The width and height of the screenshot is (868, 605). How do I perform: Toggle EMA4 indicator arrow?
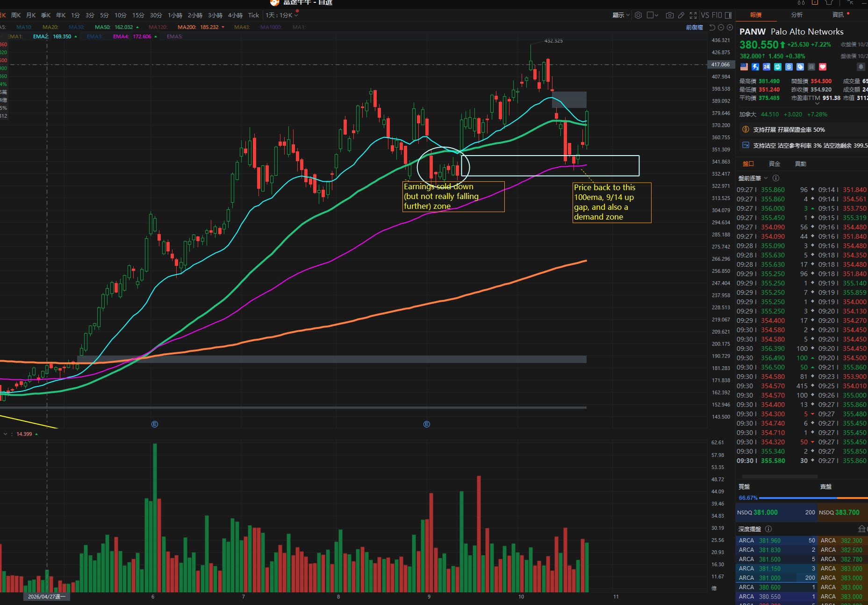coord(156,36)
